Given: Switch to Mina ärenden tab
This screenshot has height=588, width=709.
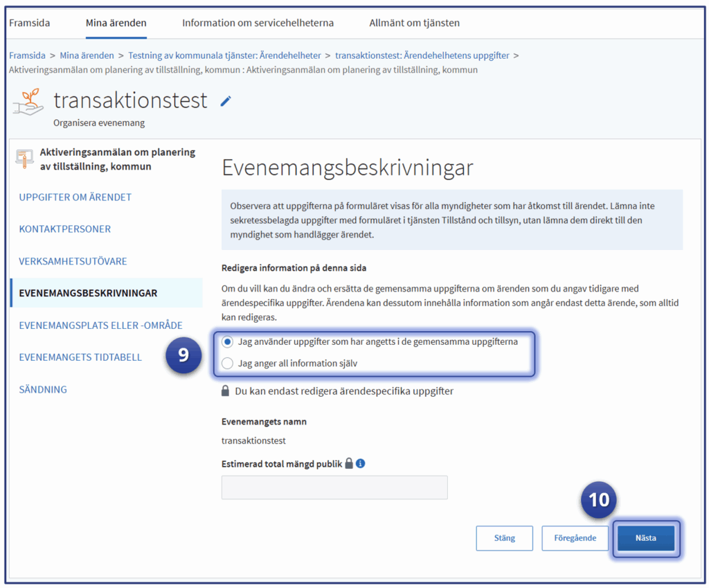Looking at the screenshot, I should pyautogui.click(x=116, y=23).
